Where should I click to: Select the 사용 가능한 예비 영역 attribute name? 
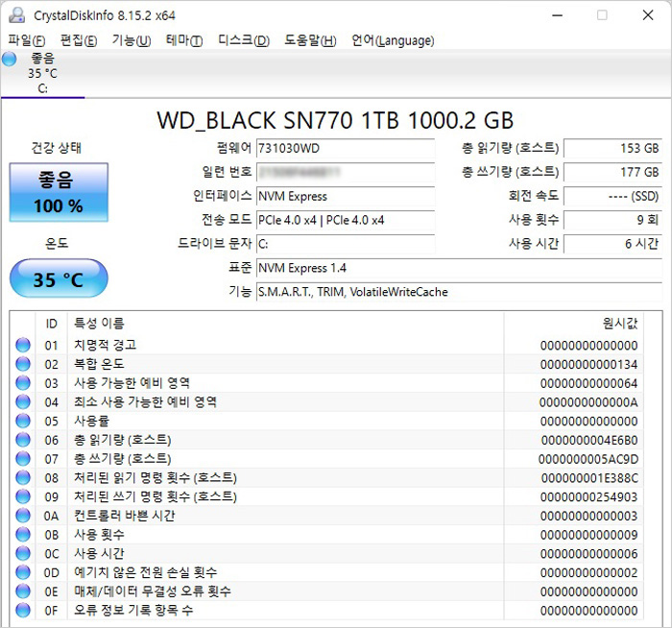click(132, 383)
